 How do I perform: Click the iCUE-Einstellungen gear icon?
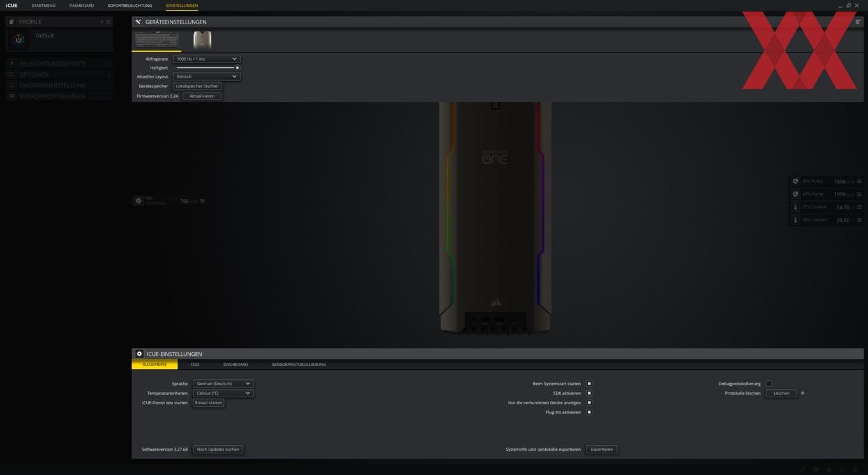point(139,354)
